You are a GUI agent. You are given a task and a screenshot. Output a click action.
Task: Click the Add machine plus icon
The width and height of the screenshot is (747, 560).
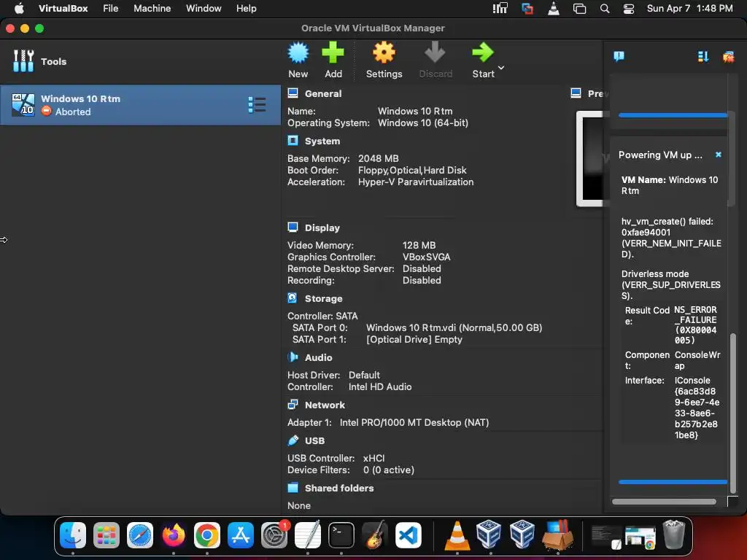[333, 52]
